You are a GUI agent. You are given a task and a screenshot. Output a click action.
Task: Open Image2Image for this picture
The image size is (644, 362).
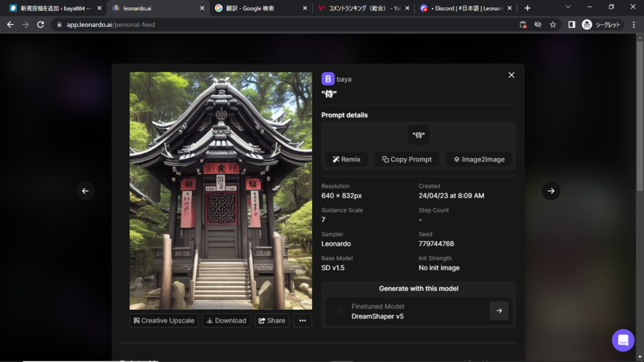479,160
